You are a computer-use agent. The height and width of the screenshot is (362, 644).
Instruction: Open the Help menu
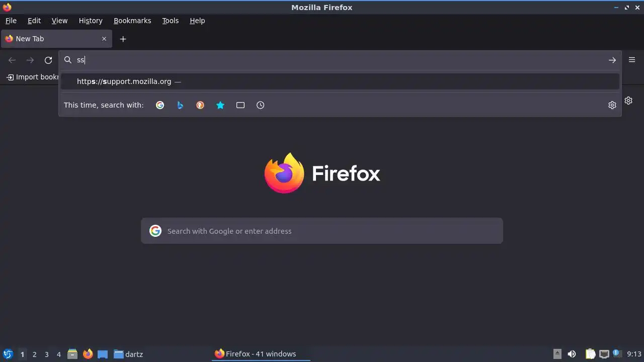[x=197, y=21]
